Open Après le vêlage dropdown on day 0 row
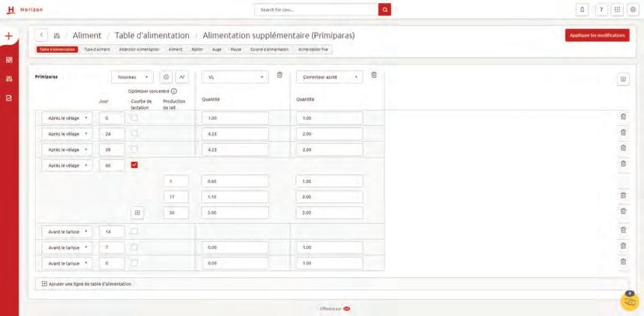The height and width of the screenshot is (316, 644). (68, 118)
